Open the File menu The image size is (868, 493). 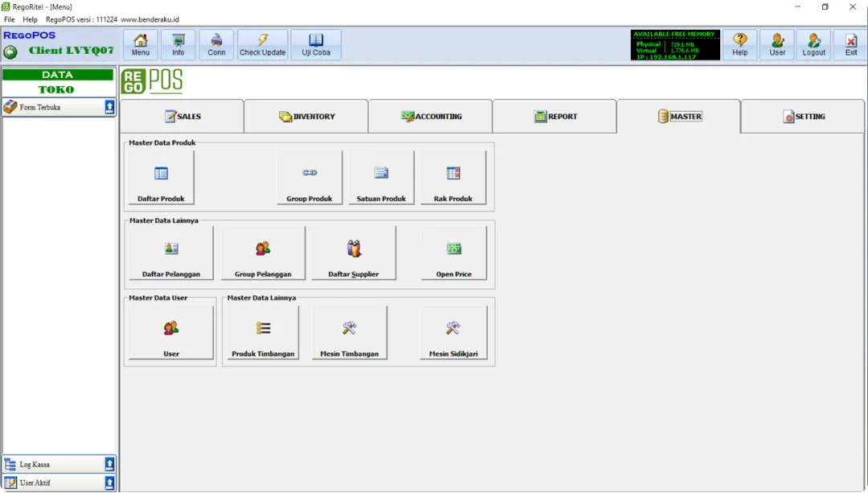point(10,19)
